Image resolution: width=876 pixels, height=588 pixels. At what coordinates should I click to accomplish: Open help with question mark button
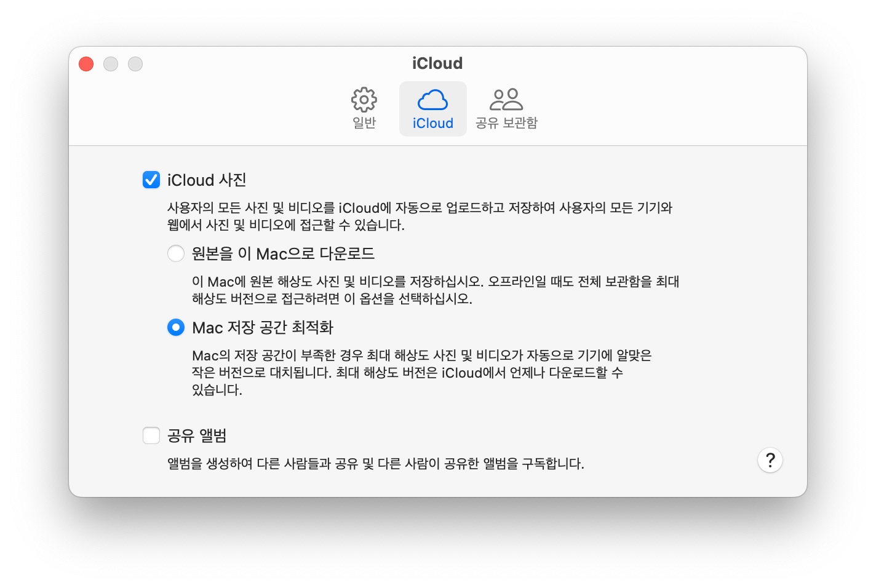tap(770, 460)
